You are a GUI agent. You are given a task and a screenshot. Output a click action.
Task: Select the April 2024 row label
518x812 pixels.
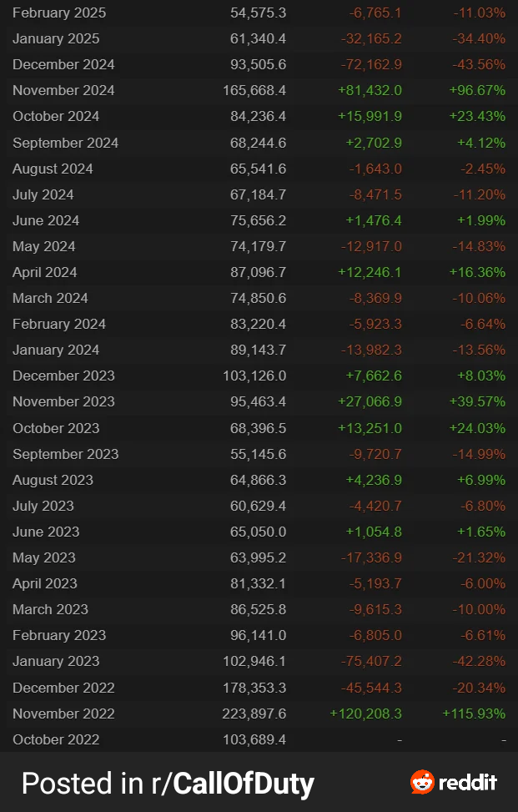[44, 272]
